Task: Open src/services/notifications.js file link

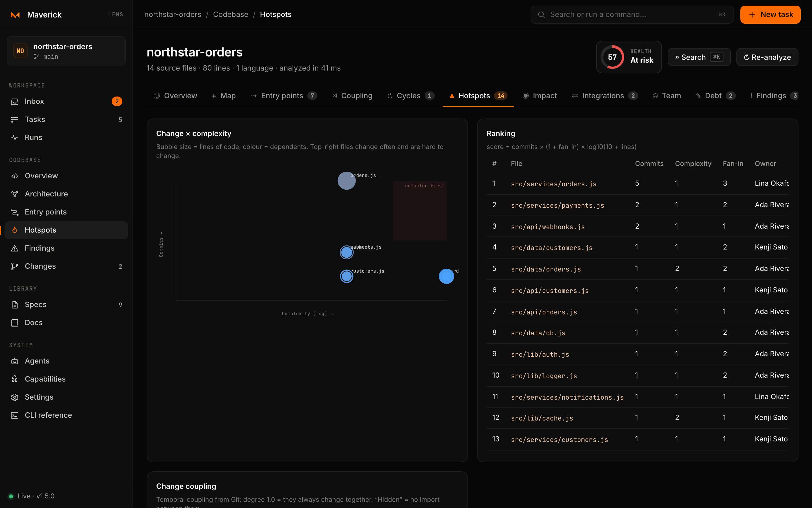Action: (x=567, y=397)
